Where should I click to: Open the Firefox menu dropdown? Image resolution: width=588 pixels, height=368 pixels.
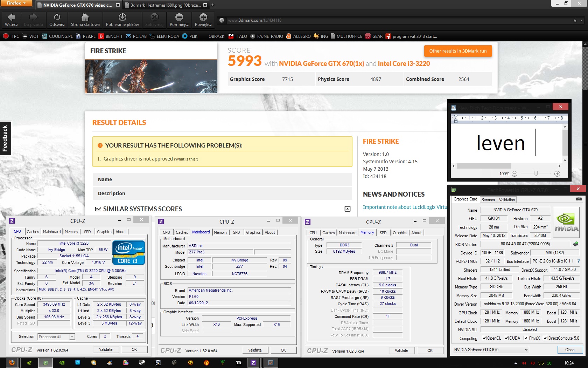point(16,3)
